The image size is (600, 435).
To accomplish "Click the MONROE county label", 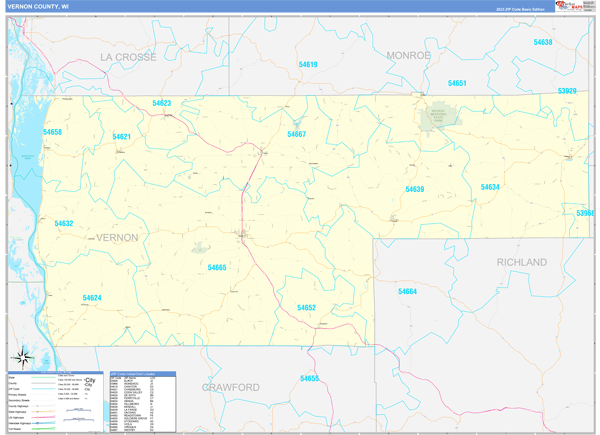I will click(x=408, y=55).
